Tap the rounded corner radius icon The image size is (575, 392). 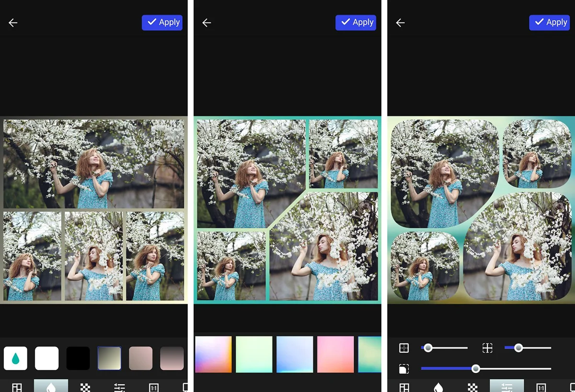(x=404, y=369)
